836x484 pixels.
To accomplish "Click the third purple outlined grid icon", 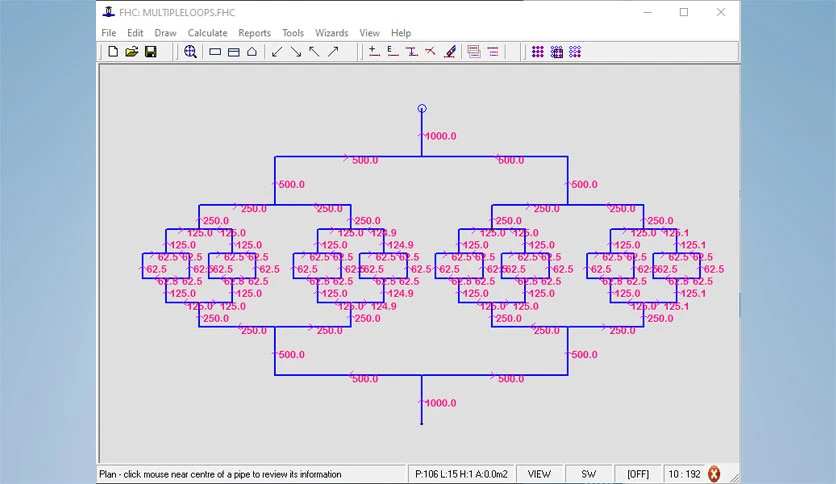I will point(575,52).
